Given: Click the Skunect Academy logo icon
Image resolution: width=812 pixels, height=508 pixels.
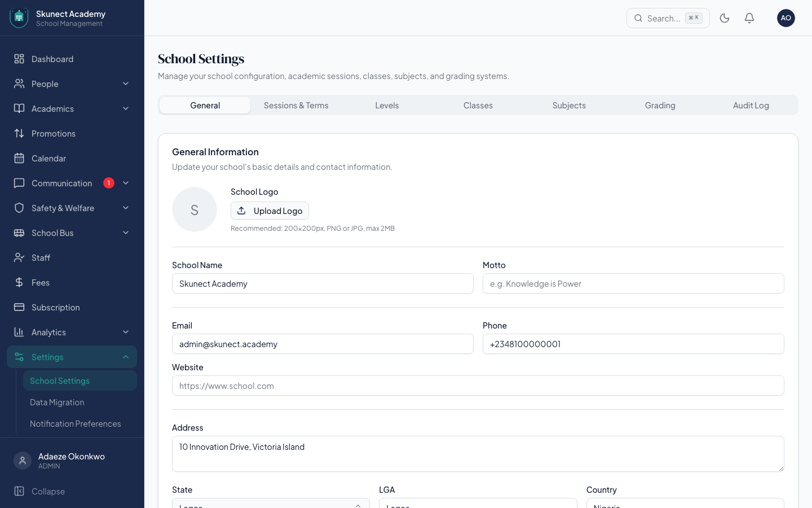Looking at the screenshot, I should (19, 18).
